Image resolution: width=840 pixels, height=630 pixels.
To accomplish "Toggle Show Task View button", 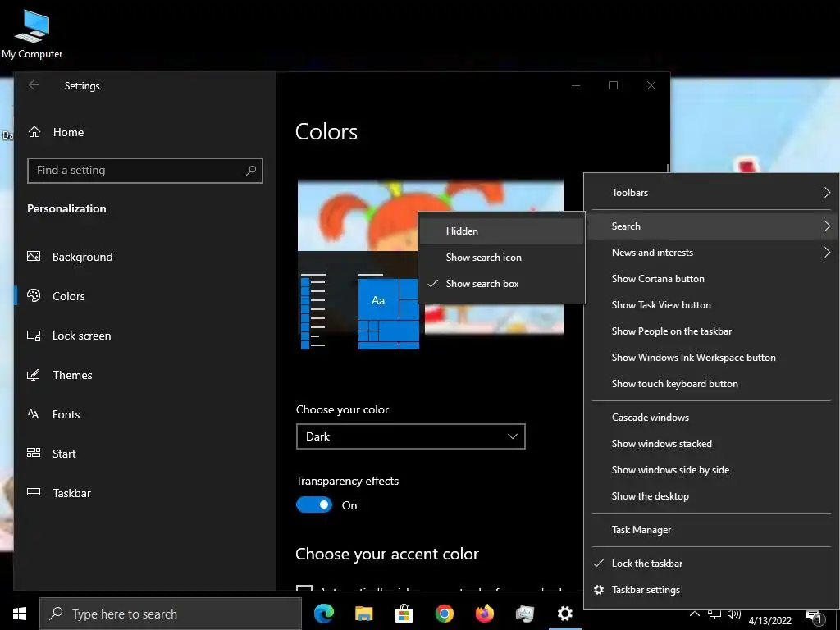I will pyautogui.click(x=713, y=305).
